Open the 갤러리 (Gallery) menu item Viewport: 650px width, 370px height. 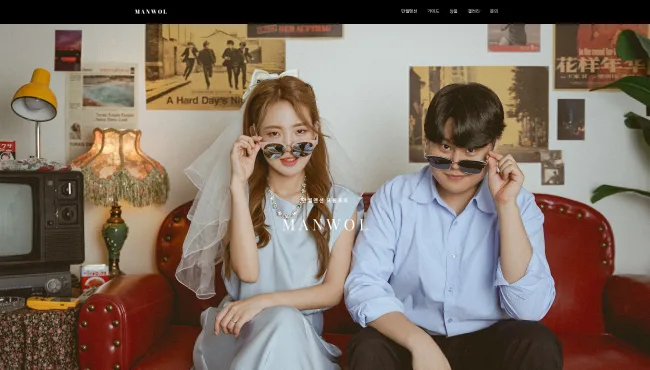[x=473, y=11]
